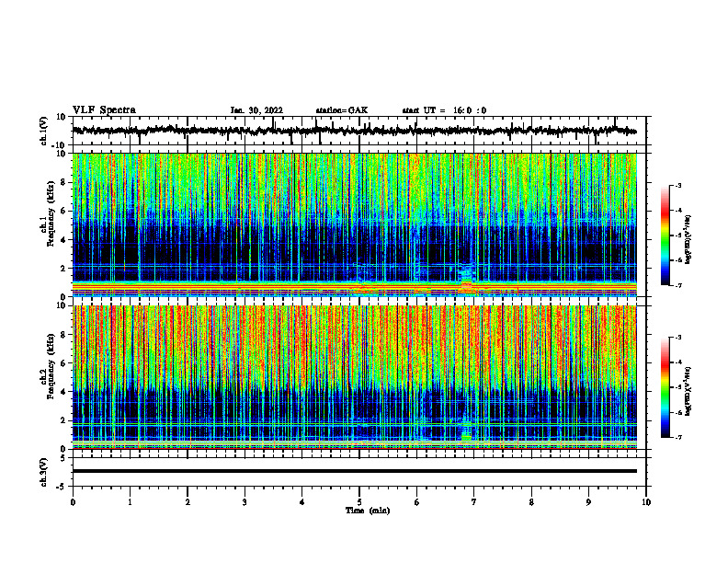The image size is (728, 563).
Task: Click the burst near minute 7 in ch.1 spectrogram
Action: click(467, 280)
